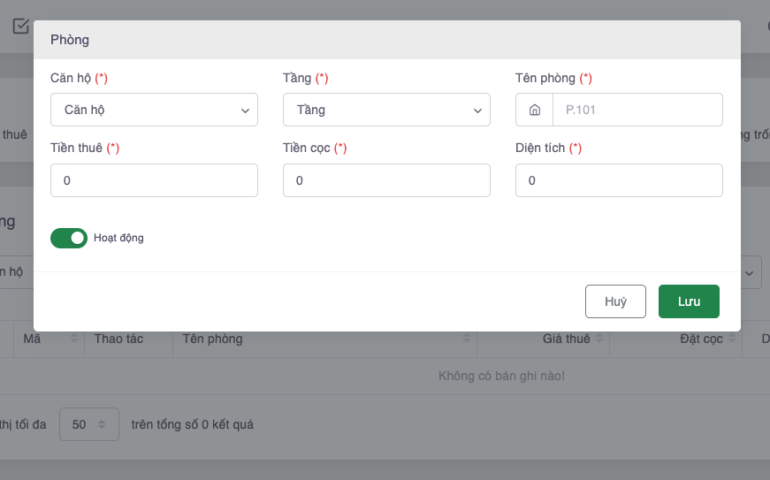This screenshot has height=480, width=770.
Task: Sort by the Tên phòng column icon
Action: (466, 339)
